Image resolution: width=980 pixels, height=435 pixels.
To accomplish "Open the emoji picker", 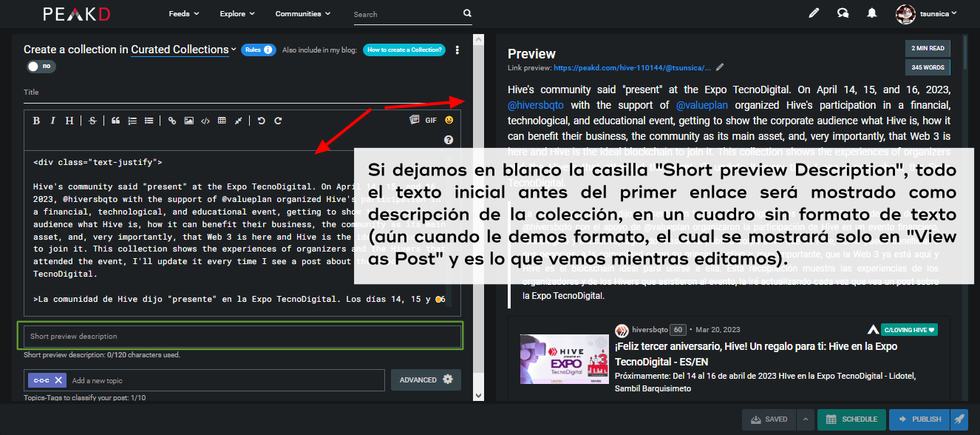I will click(x=449, y=120).
